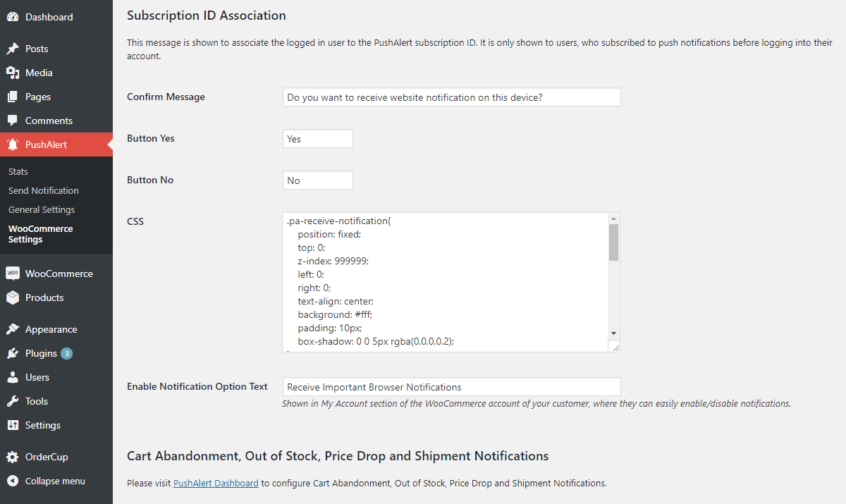
Task: Click into the Confirm Message field
Action: [x=451, y=97]
